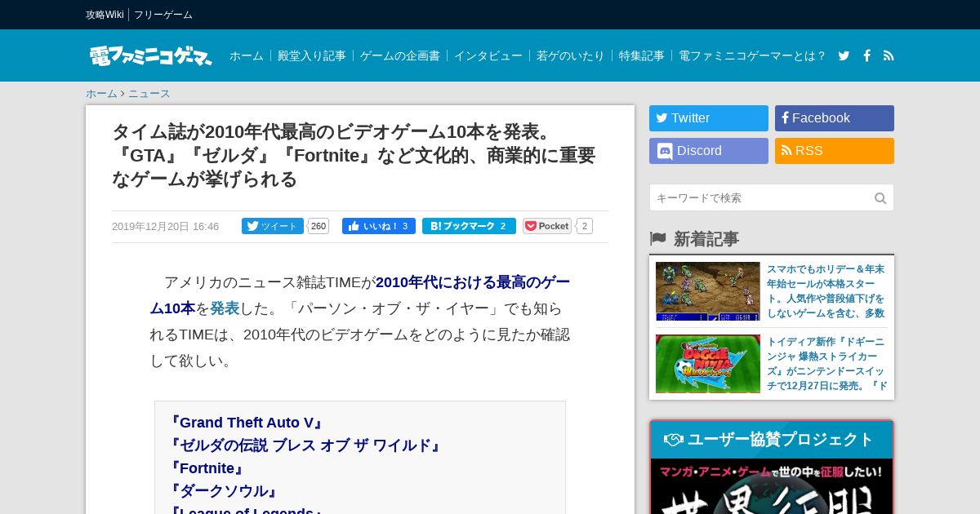980x514 pixels.
Task: Click 『ゼルダの伝説 ブレス オブ ザ ワイルド』 list entry
Action: [305, 445]
